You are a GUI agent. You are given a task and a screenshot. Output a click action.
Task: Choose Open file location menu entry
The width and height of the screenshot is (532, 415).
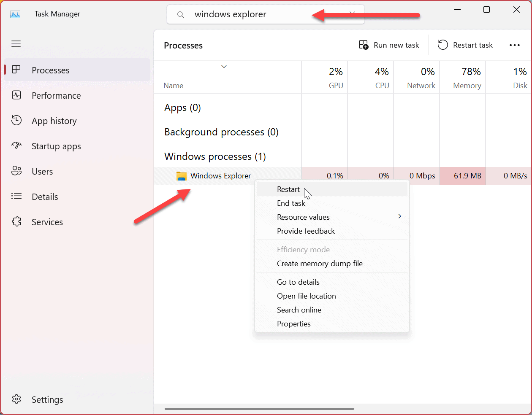click(306, 296)
